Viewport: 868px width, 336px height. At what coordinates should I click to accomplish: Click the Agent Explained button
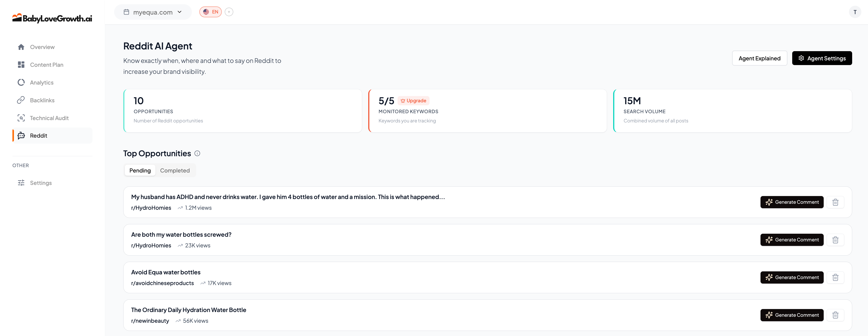click(x=759, y=58)
